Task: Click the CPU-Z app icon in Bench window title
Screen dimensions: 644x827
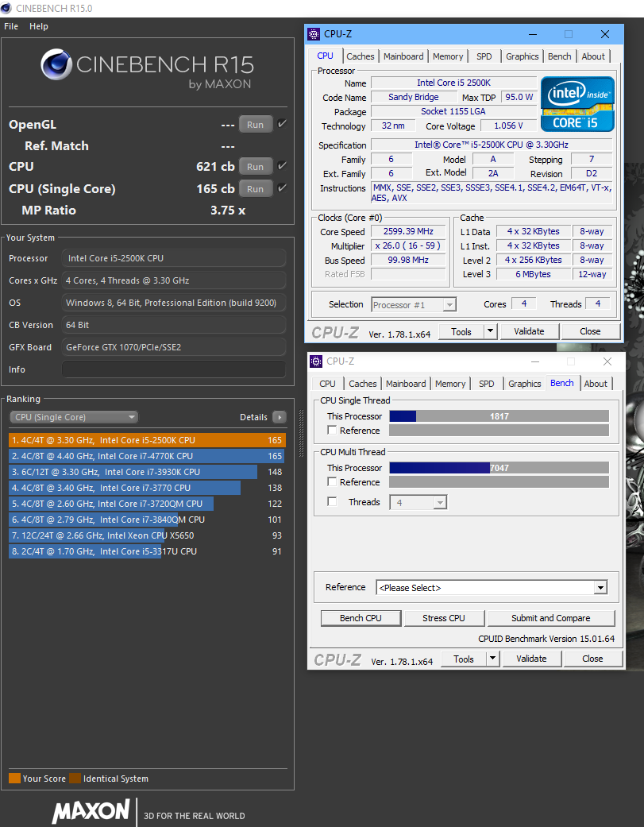Action: coord(316,361)
